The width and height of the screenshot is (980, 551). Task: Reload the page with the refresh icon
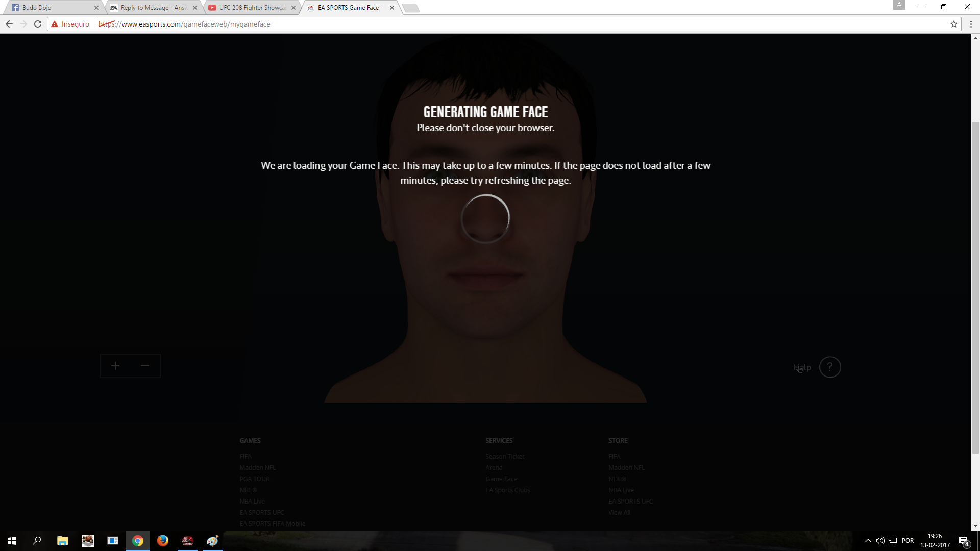[38, 24]
